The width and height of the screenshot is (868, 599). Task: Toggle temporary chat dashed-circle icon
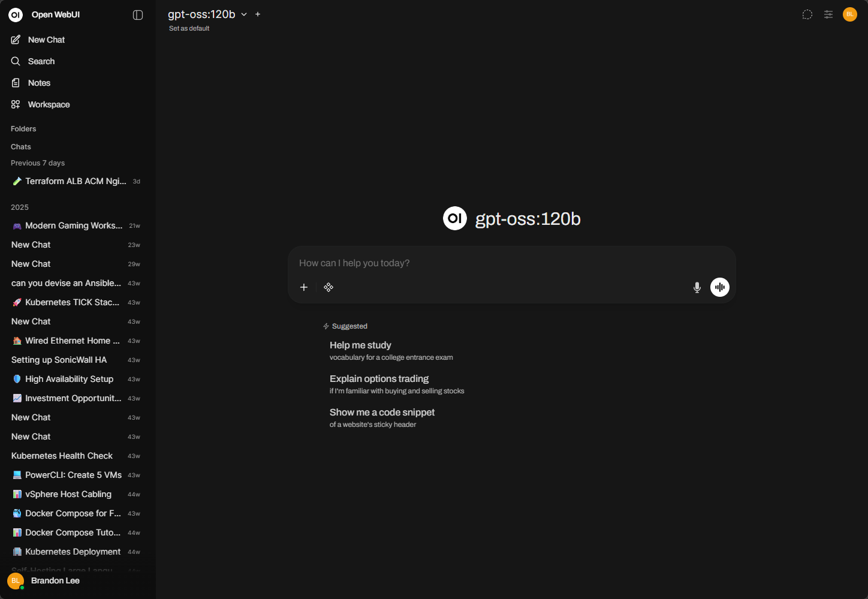point(807,14)
